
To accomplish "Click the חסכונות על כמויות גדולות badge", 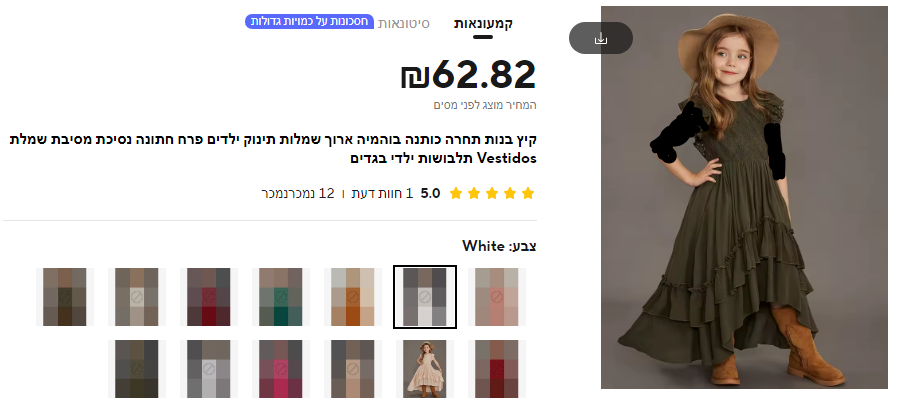I will click(x=309, y=22).
